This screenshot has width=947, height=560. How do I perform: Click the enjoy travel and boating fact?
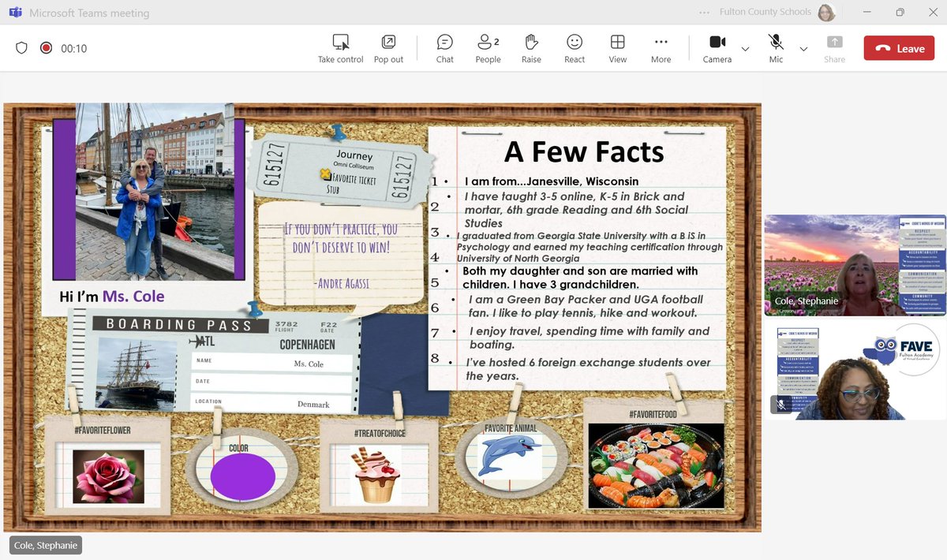click(589, 338)
